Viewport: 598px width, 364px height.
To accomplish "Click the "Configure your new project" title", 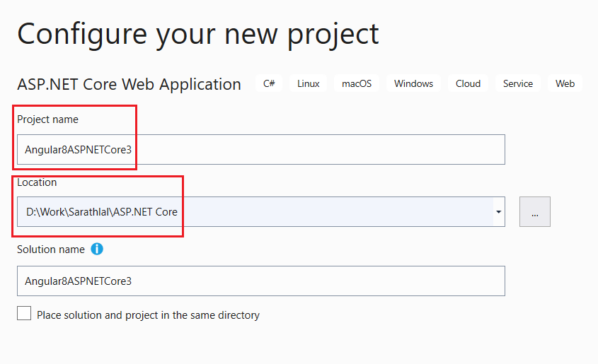I will (198, 35).
